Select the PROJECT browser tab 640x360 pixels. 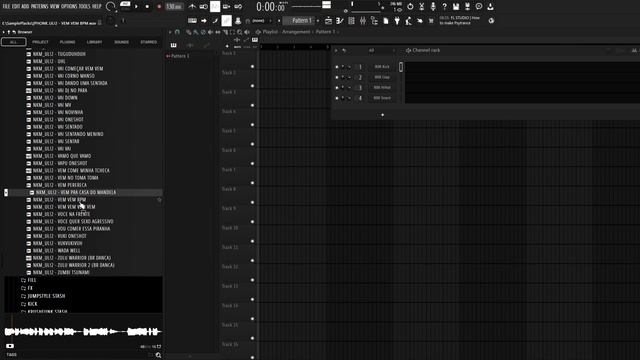[x=40, y=42]
